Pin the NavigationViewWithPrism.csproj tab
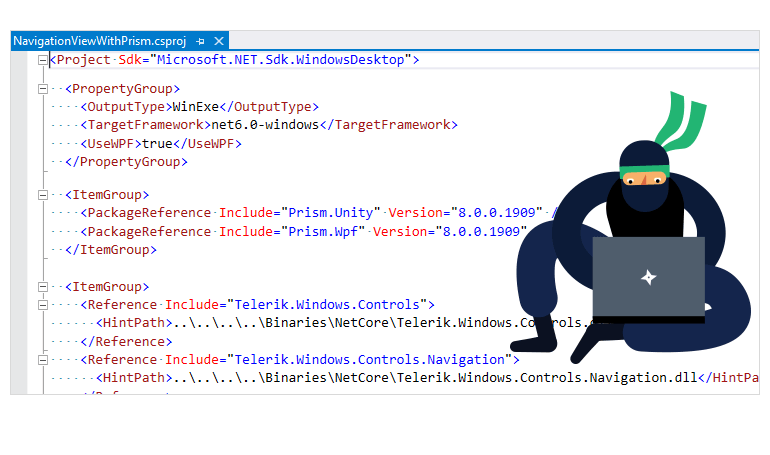The image size is (770, 455). pyautogui.click(x=200, y=41)
